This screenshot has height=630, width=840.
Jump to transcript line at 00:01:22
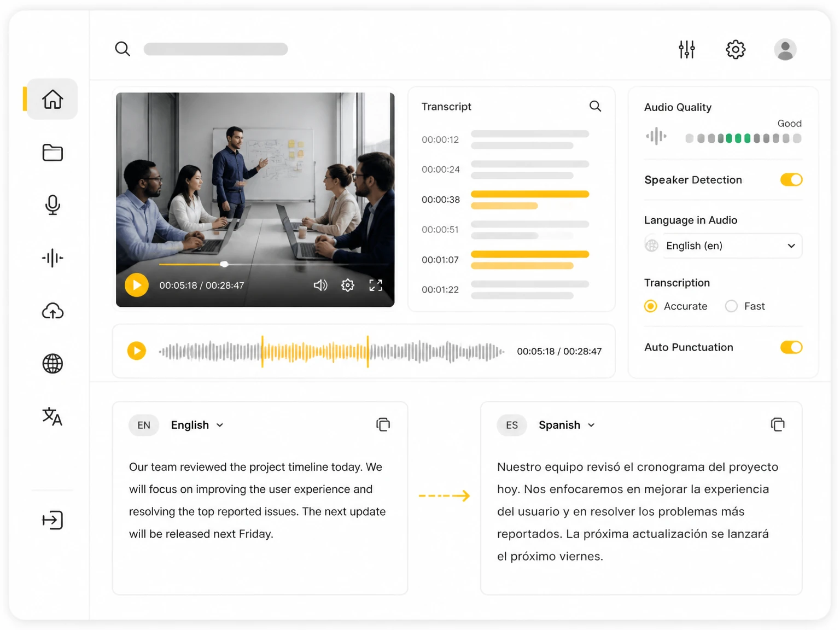[505, 290]
